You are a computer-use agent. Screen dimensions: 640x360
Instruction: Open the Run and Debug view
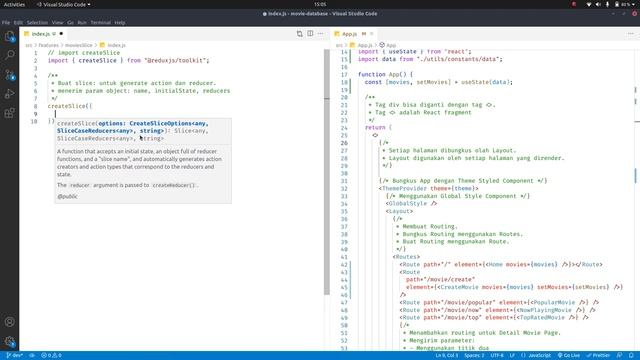click(x=9, y=94)
